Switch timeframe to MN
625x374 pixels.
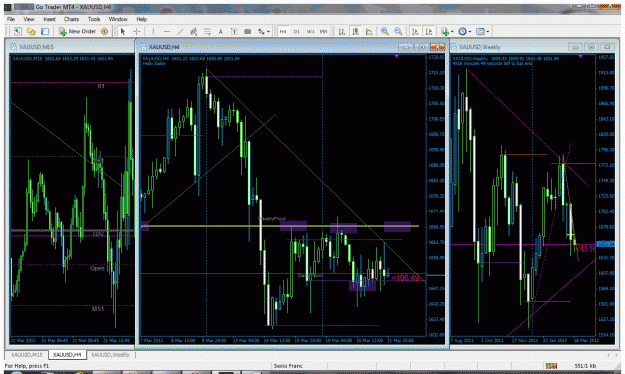(323, 31)
